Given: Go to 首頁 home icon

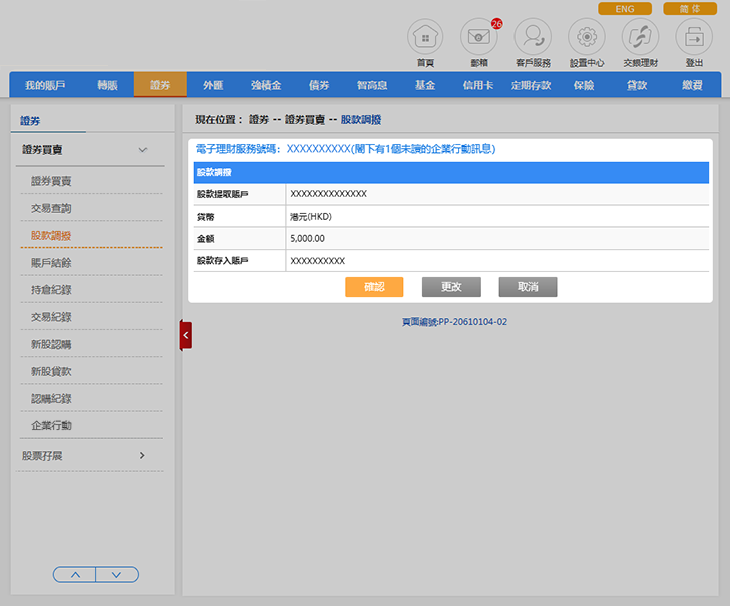Looking at the screenshot, I should pos(425,38).
